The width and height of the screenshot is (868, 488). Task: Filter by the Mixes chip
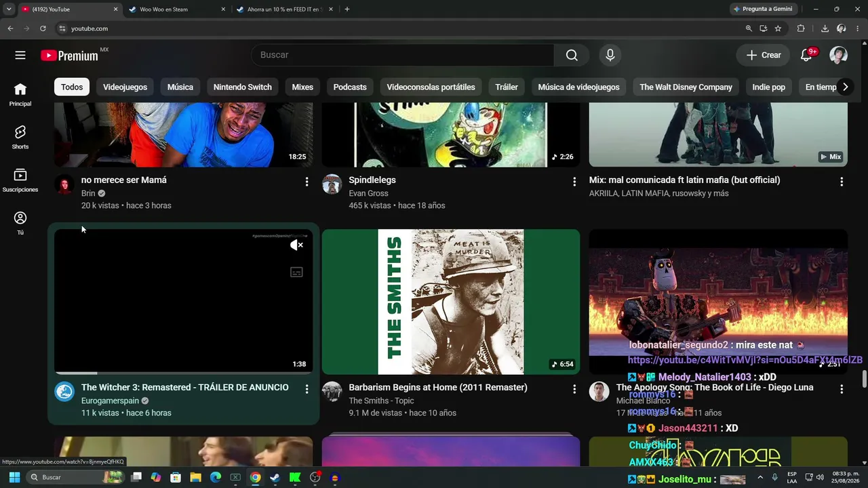[x=302, y=87]
